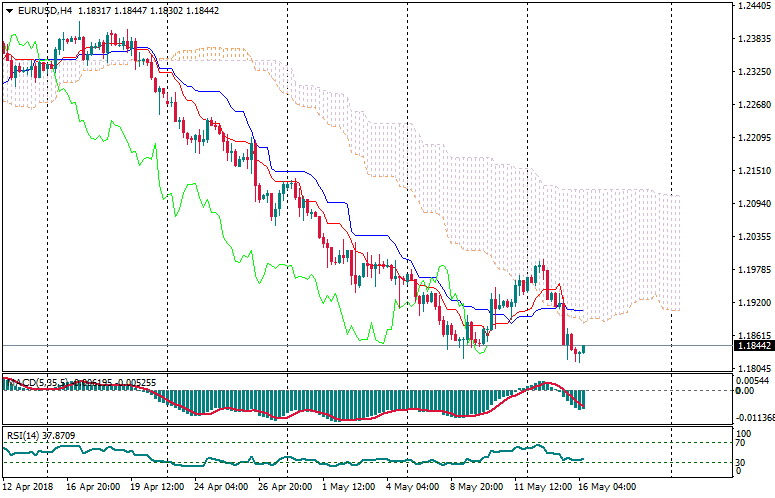Screen dimensions: 775x498
Task: Click the MACD(5,35,5) indicator label
Action: click(x=40, y=382)
